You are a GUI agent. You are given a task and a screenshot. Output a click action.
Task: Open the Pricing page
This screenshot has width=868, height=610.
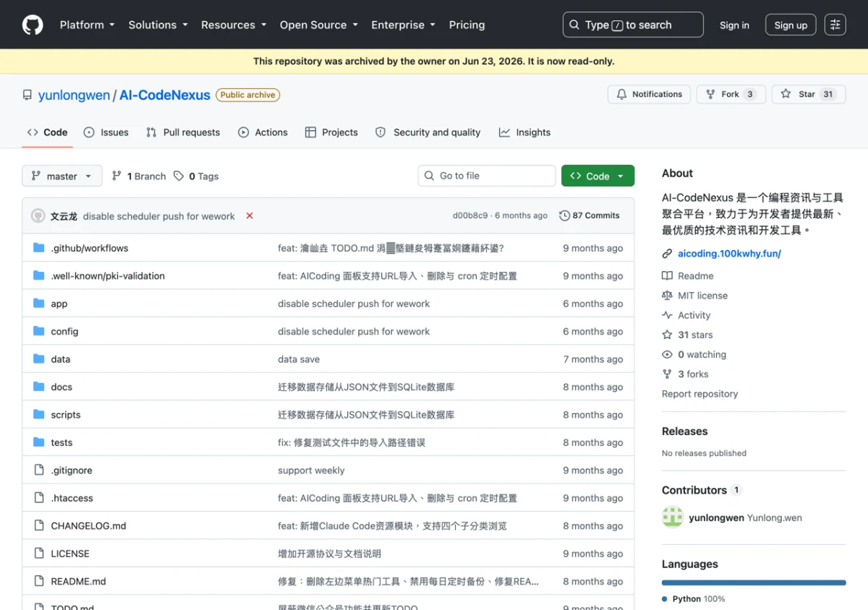467,25
